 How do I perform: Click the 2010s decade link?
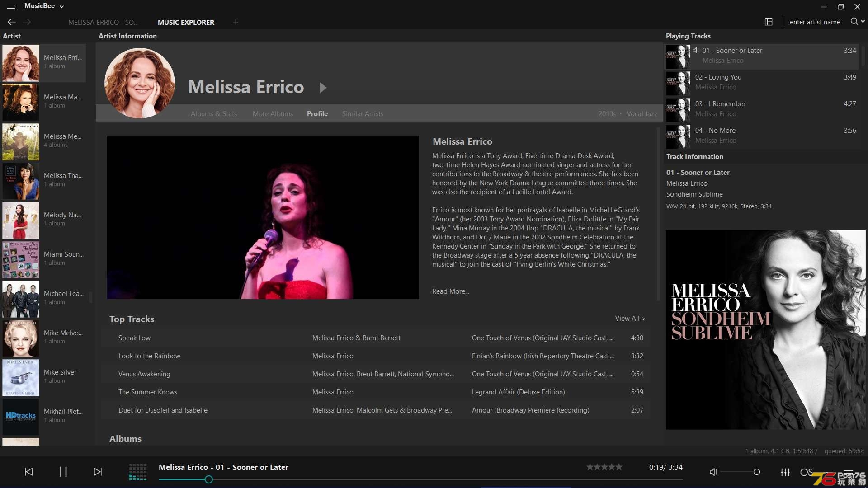coord(607,114)
